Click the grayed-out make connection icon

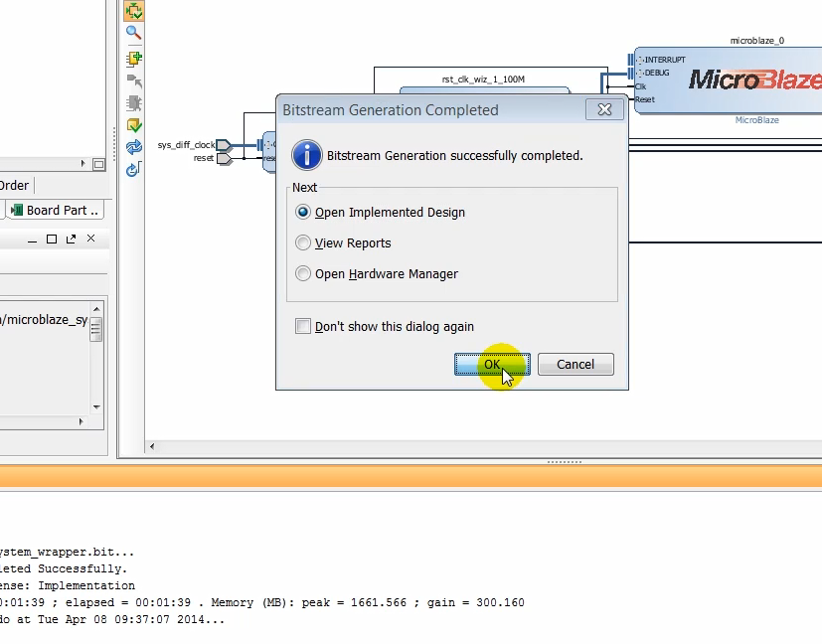point(134,80)
